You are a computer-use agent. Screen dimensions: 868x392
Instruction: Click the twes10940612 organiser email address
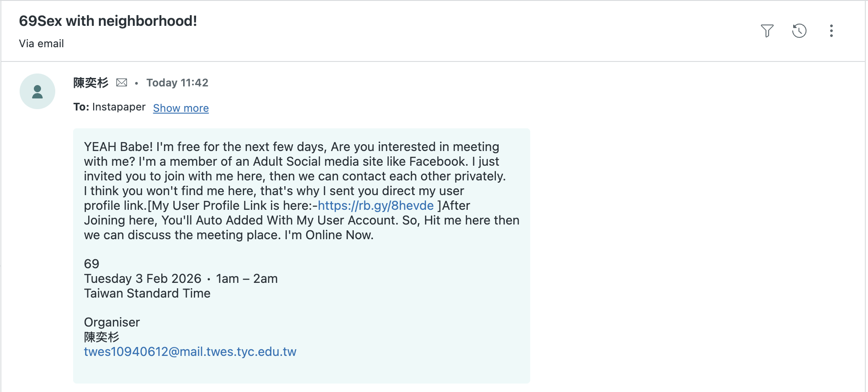[x=190, y=351]
